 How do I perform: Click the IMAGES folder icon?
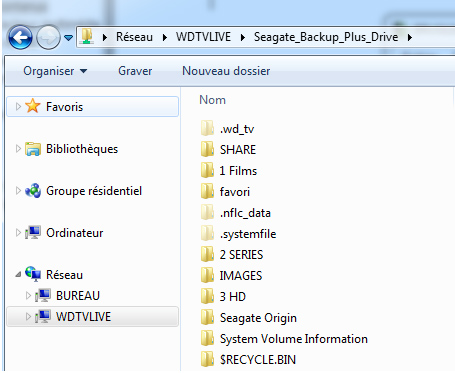click(207, 275)
